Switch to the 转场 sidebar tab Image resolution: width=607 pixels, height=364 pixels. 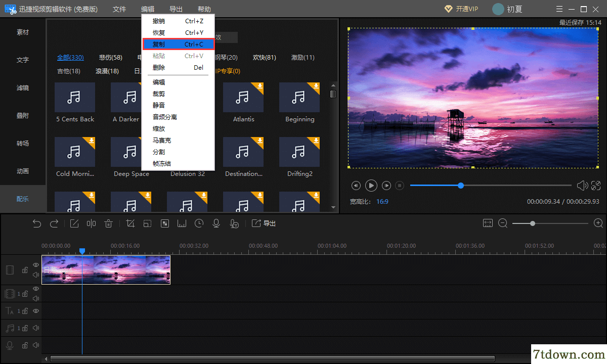[x=23, y=144]
